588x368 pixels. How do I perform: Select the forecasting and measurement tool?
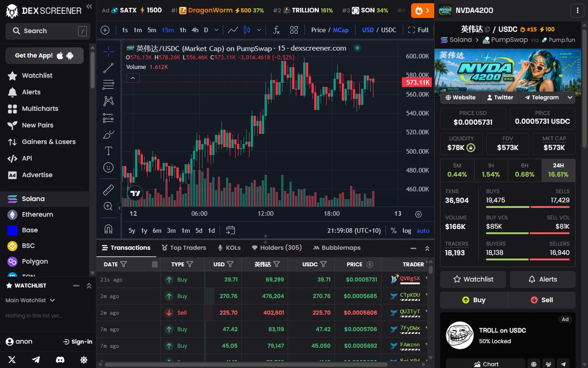tap(108, 118)
